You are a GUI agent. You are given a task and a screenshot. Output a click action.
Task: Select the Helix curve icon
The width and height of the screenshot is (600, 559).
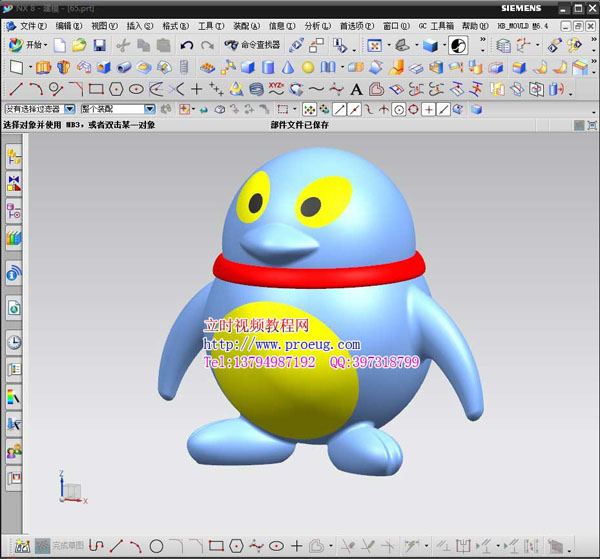[256, 89]
